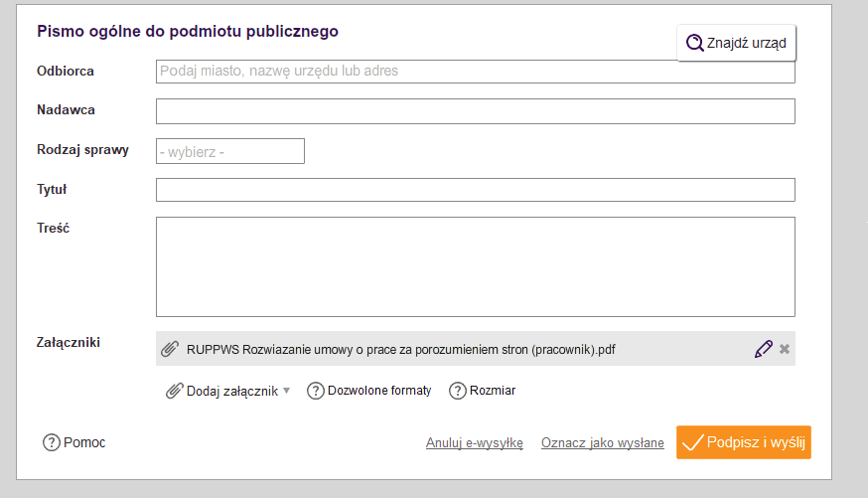
Task: Click the pencil icon to edit attachment
Action: click(x=763, y=349)
